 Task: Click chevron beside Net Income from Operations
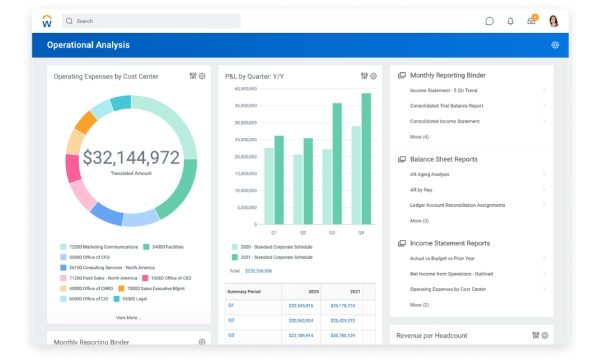point(544,274)
